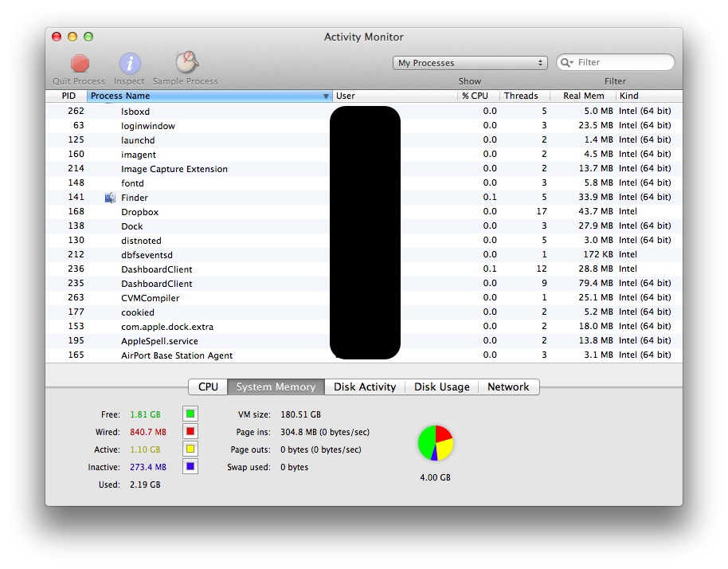728x569 pixels.
Task: Click the 2.19 GB Used value
Action: pos(145,485)
